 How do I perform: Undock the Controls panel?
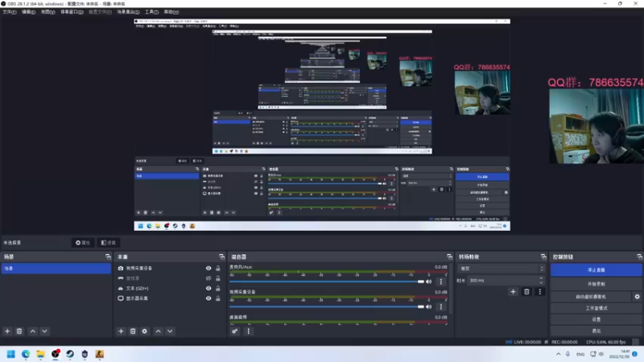[x=639, y=257]
